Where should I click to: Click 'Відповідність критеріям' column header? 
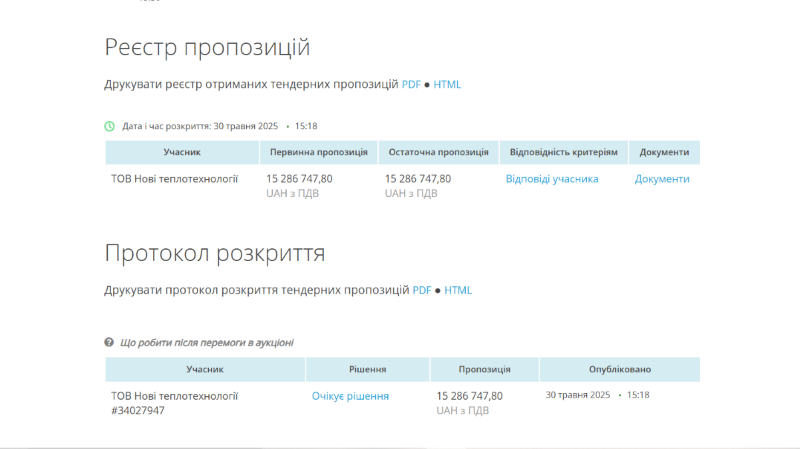[564, 152]
